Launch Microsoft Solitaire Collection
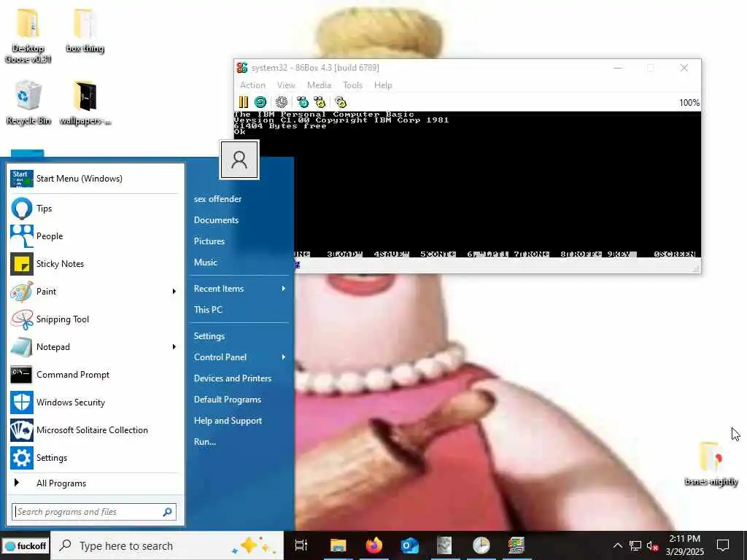Viewport: 747px width, 560px height. coord(94,430)
